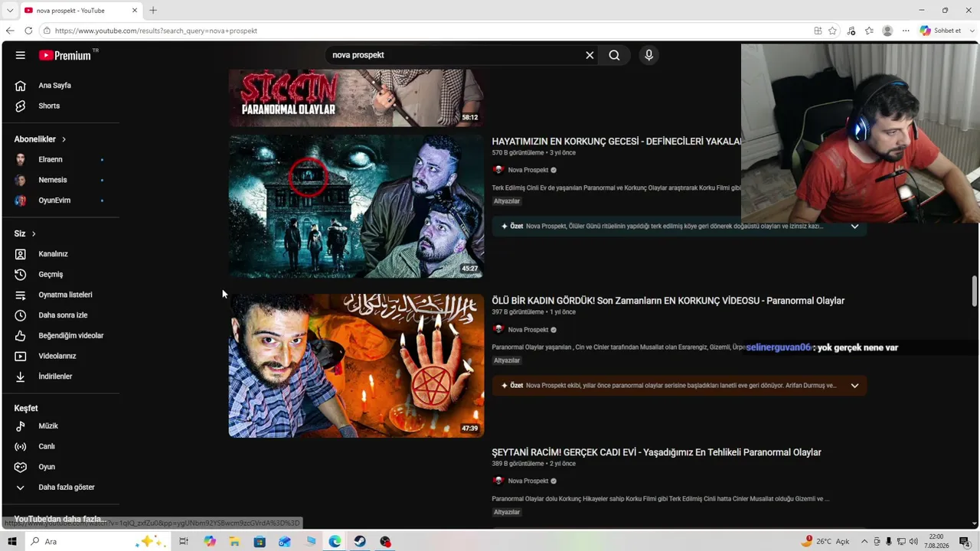980x551 pixels.
Task: Expand the dropdown arrow beside Sohbet et
Action: (972, 31)
